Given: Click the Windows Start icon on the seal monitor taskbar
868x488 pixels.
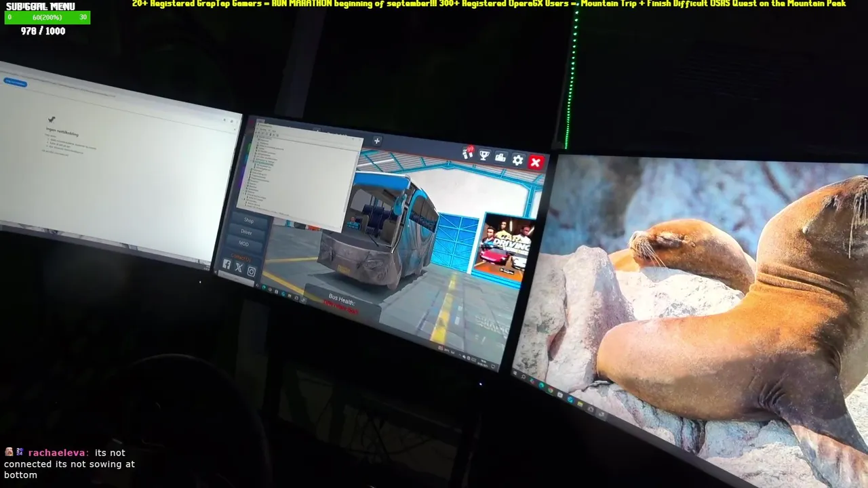Looking at the screenshot, I should (x=515, y=373).
